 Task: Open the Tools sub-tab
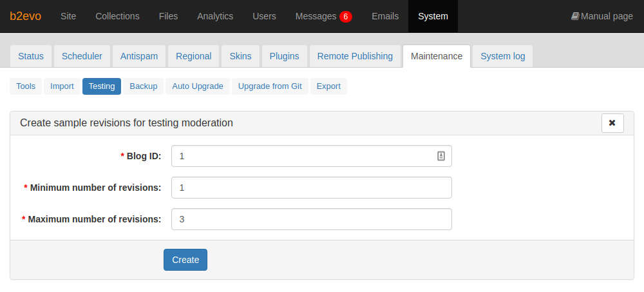(26, 86)
